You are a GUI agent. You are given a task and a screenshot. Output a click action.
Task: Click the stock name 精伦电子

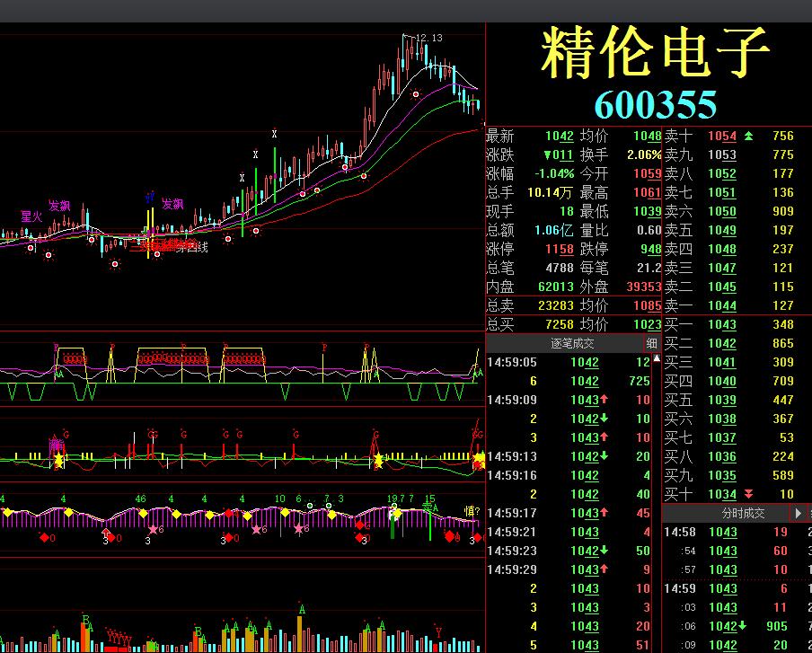655,52
